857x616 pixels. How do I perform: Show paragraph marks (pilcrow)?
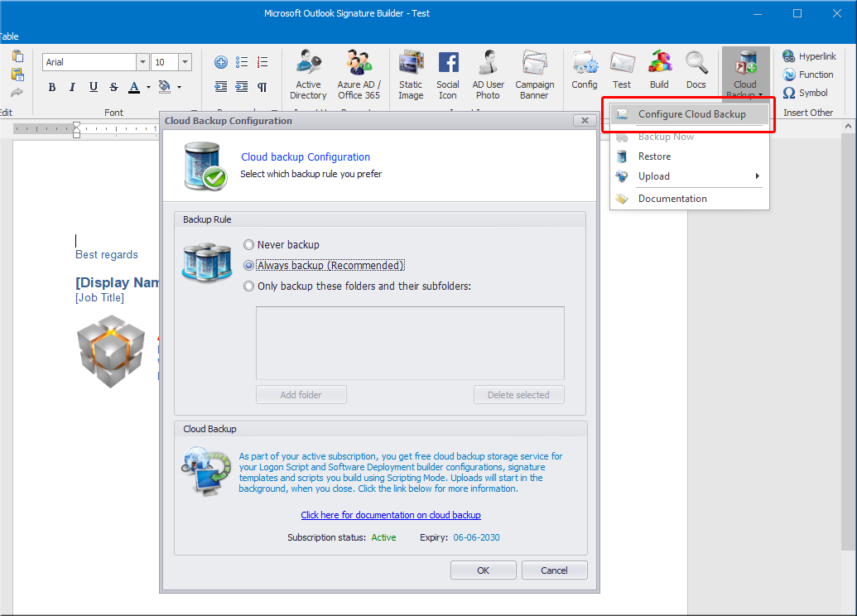[x=262, y=87]
